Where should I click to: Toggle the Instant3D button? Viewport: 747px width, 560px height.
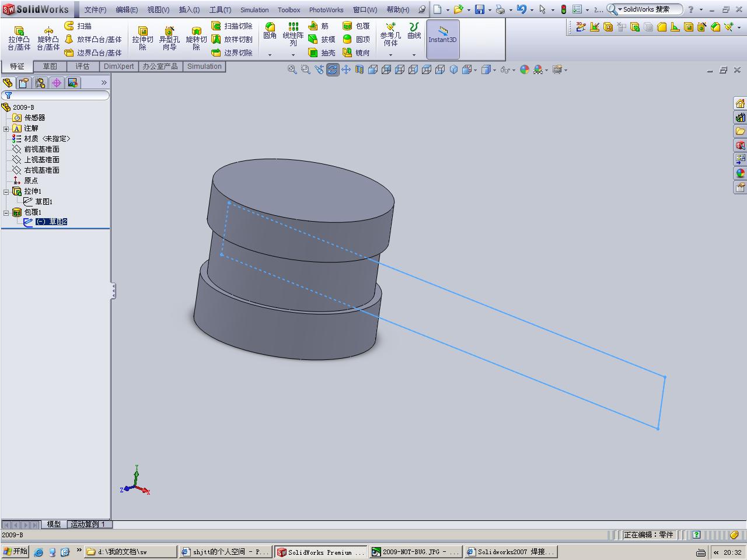[x=442, y=38]
